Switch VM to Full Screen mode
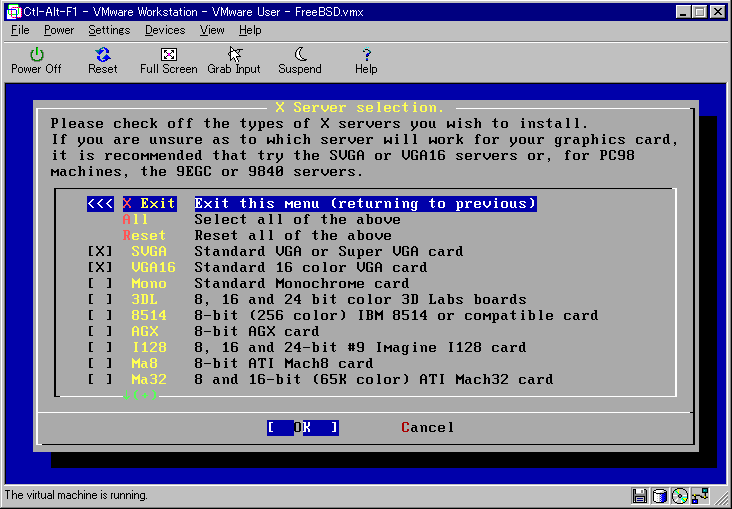 (x=169, y=55)
